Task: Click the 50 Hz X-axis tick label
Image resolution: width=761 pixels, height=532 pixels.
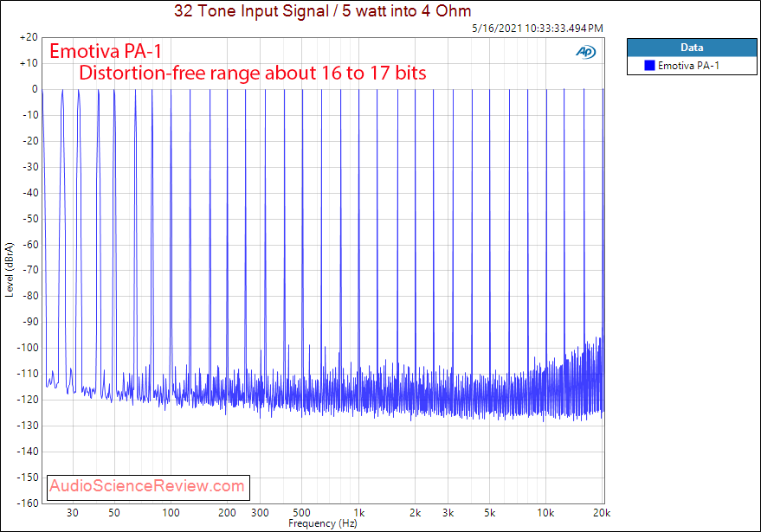Action: pyautogui.click(x=114, y=513)
